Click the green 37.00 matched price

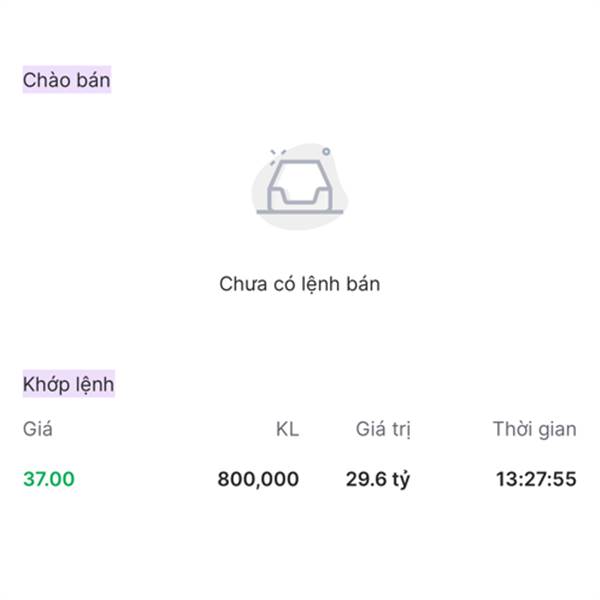48,479
